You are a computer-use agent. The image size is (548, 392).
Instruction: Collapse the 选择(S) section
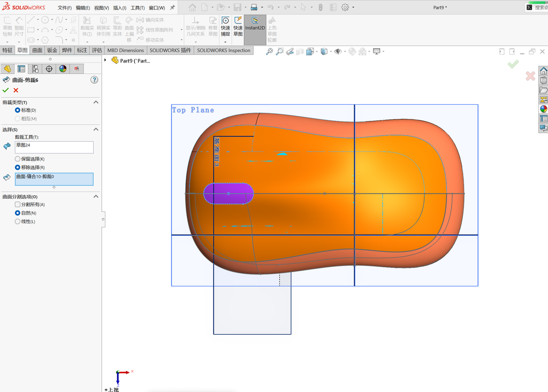tap(96, 129)
